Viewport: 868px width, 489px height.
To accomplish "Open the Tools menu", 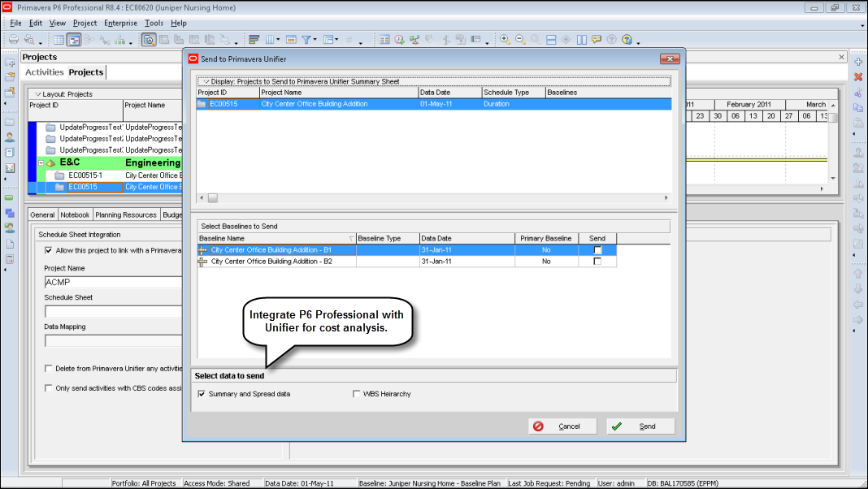I will point(154,24).
